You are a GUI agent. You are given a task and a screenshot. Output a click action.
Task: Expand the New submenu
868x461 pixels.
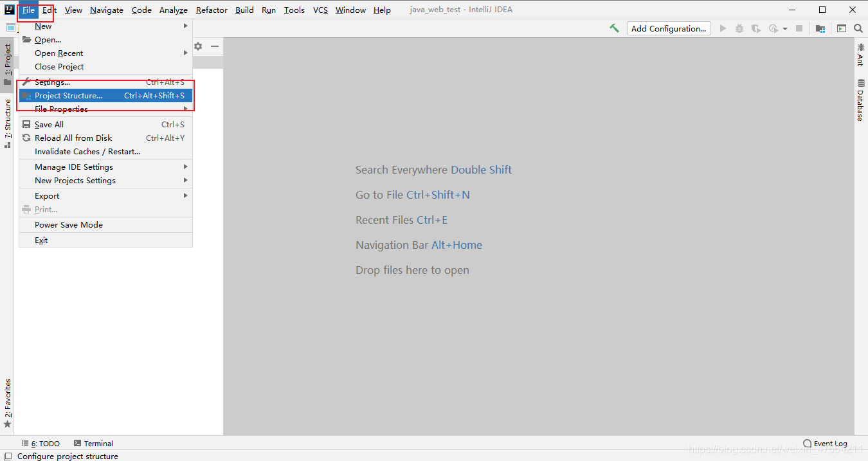tap(105, 26)
